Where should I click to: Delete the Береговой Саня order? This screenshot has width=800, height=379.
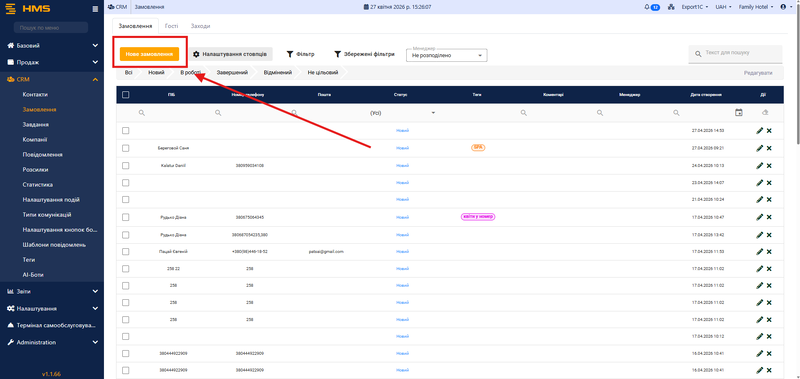[769, 148]
